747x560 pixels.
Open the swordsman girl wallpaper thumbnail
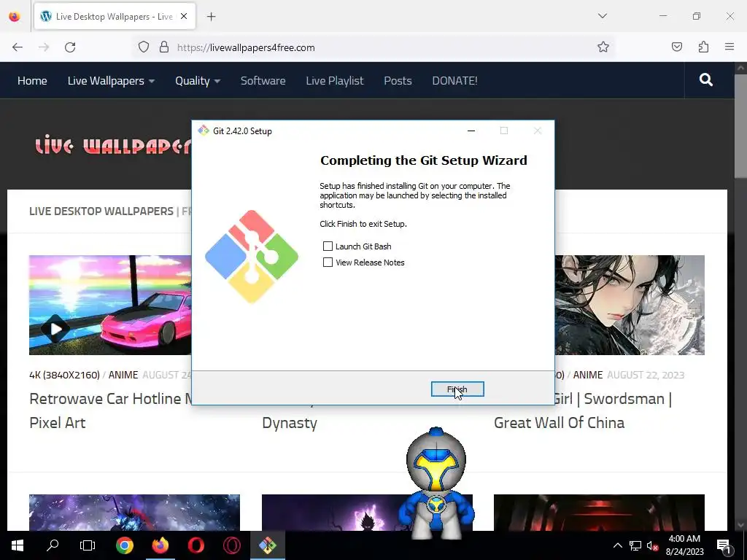(x=630, y=305)
